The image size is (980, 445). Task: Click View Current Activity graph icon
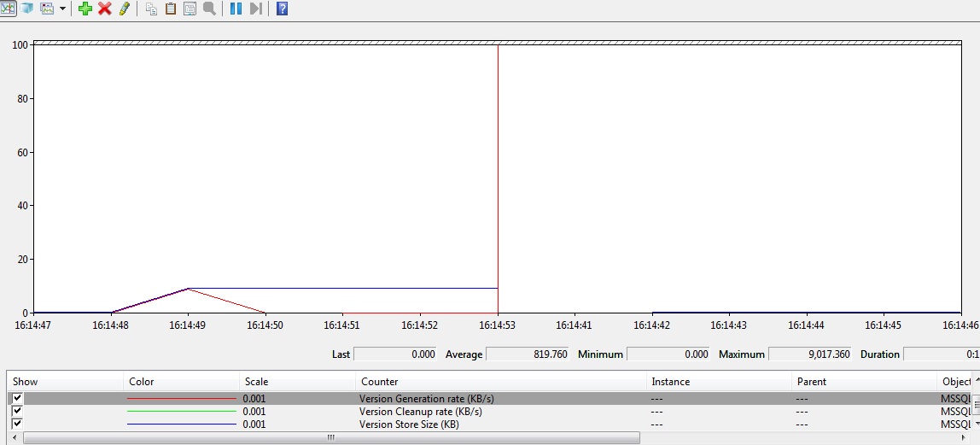[8, 9]
